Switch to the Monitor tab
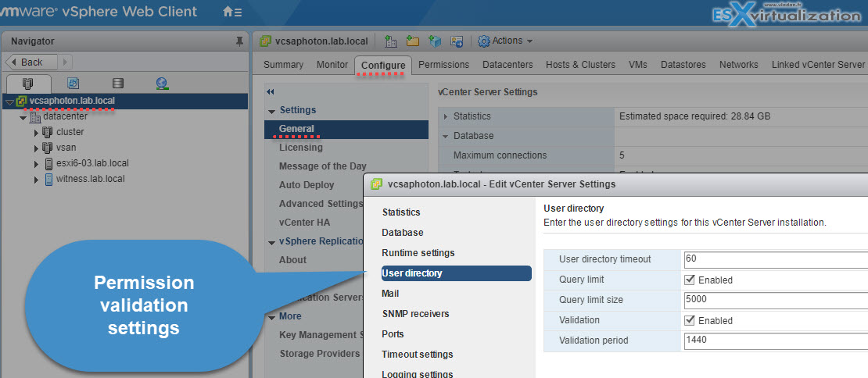This screenshot has height=378, width=868. point(332,65)
